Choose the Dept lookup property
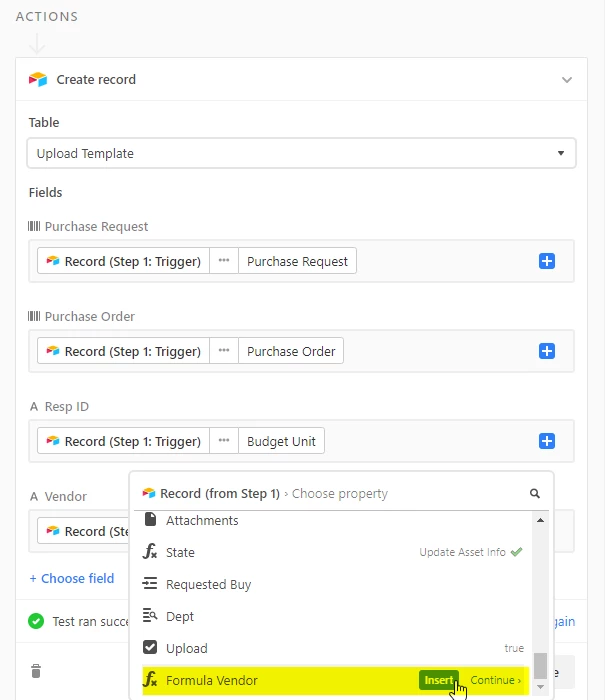Viewport: 605px width, 700px height. tap(333, 616)
